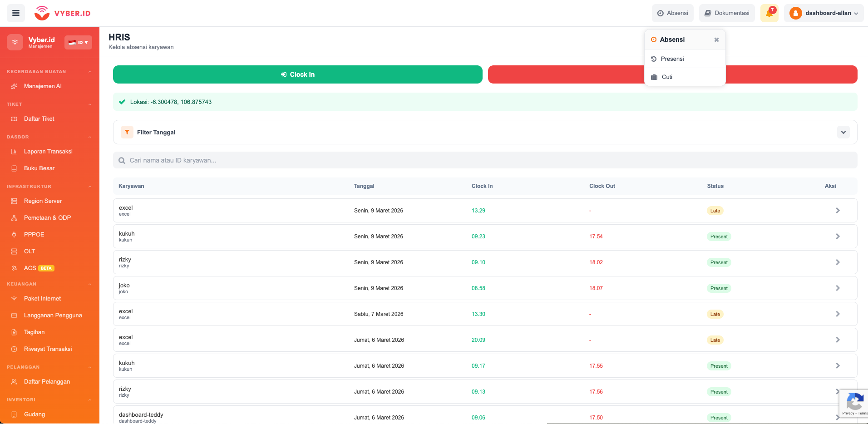
Task: Open the ID language flag dropdown
Action: coord(78,42)
